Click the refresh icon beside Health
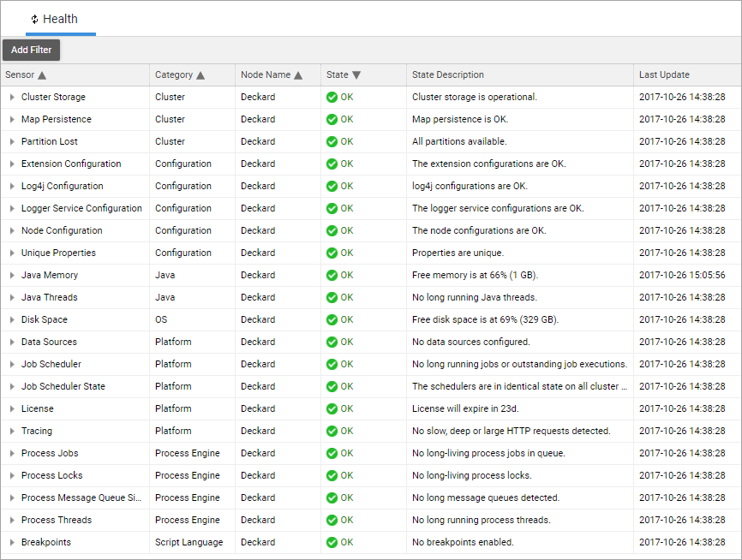742x560 pixels. [x=34, y=19]
